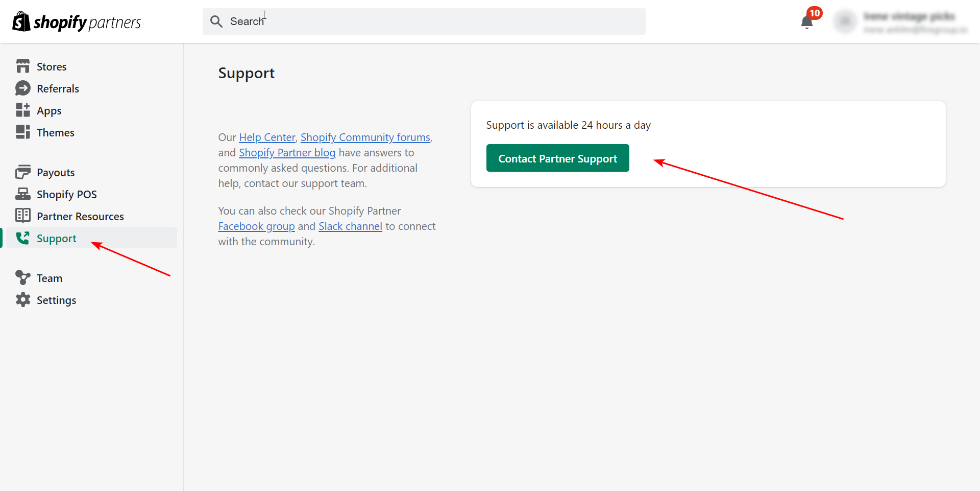Image resolution: width=980 pixels, height=491 pixels.
Task: Open the account name menu
Action: [x=915, y=22]
